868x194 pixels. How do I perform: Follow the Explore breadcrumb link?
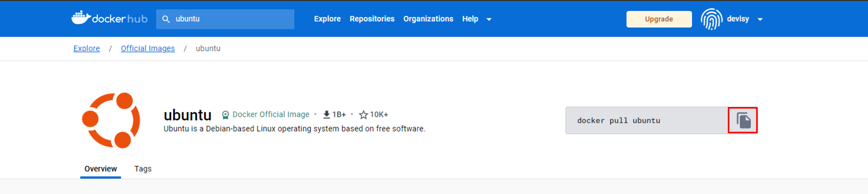coord(87,48)
